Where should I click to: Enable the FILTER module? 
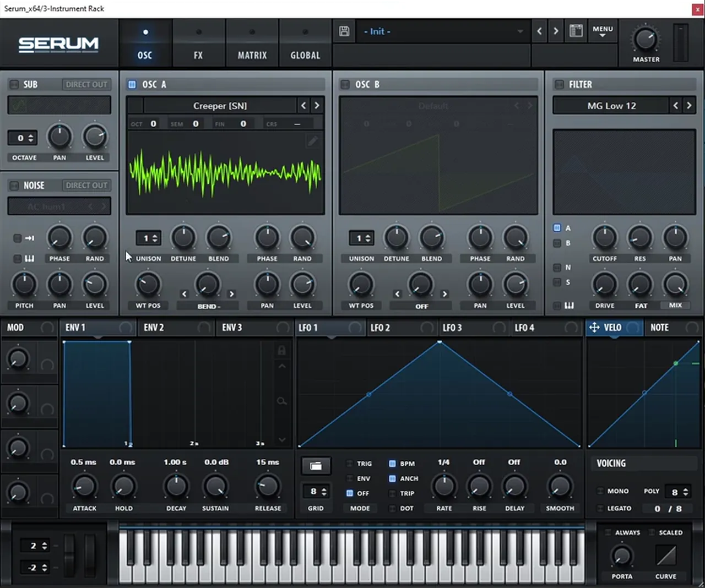pos(559,84)
